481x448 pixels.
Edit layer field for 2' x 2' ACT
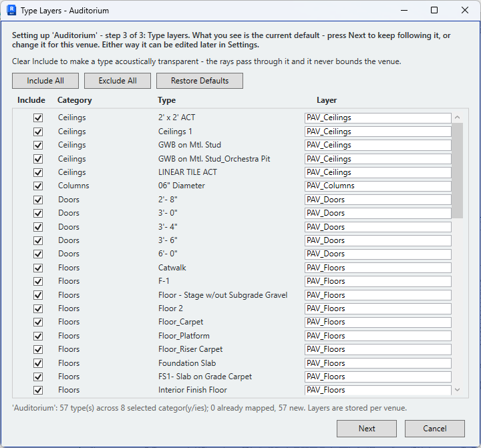point(378,118)
